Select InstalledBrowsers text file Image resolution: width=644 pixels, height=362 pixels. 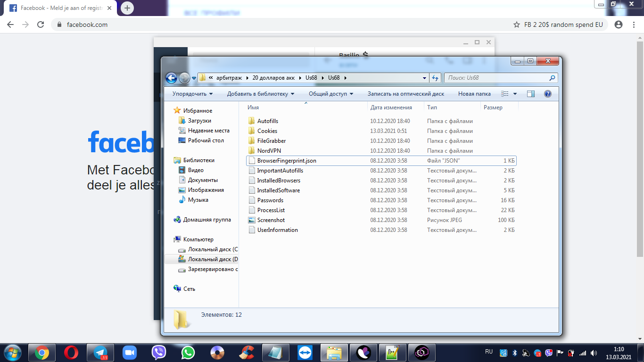pos(279,181)
